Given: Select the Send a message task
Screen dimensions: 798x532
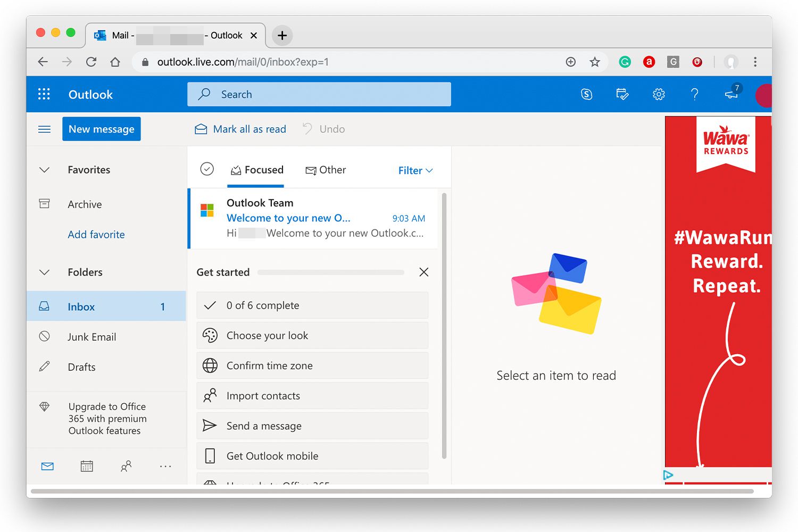Looking at the screenshot, I should click(312, 426).
